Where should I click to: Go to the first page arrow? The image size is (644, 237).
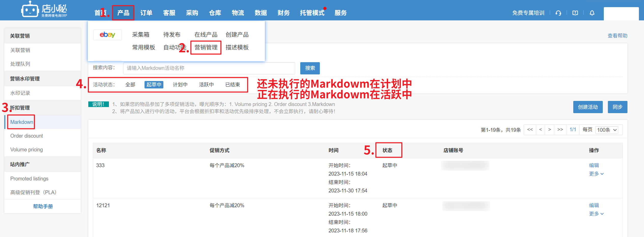[x=530, y=130]
